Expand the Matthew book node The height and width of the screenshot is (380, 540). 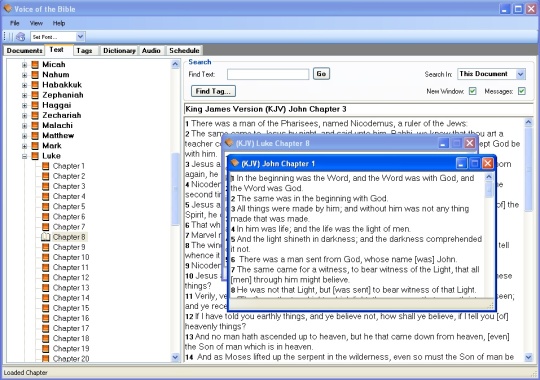(24, 136)
